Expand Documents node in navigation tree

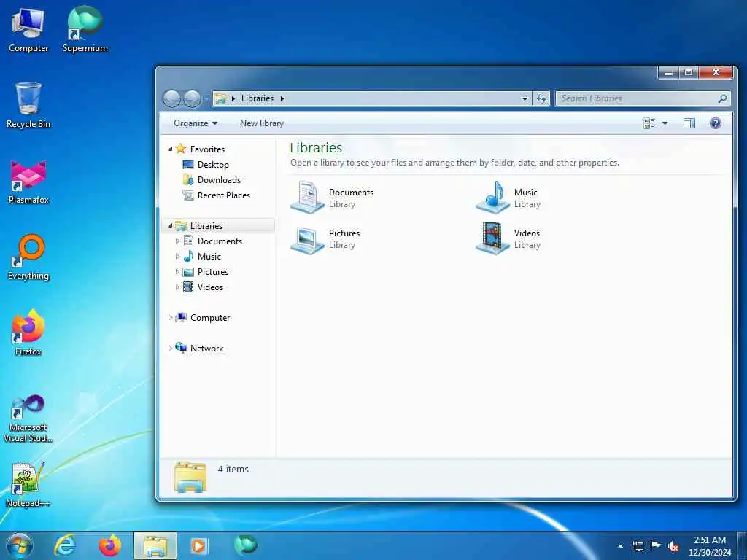pos(177,241)
